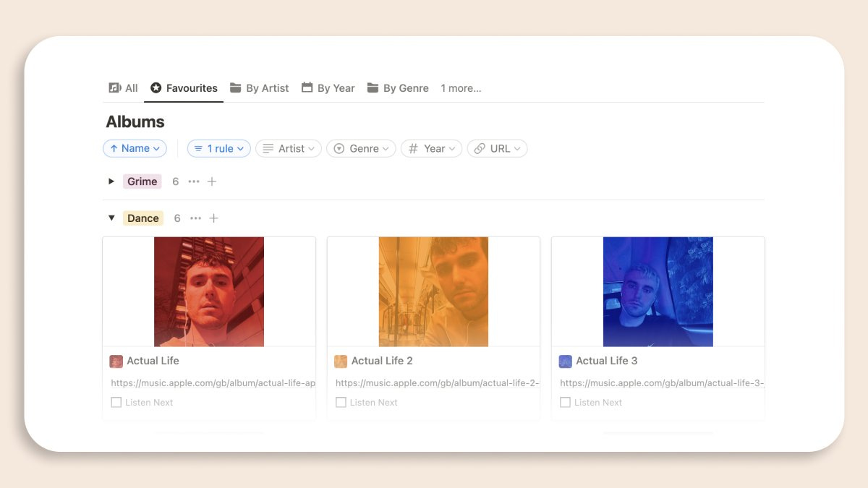This screenshot has width=868, height=488.
Task: Click the Dance genre tag
Action: [x=143, y=218]
